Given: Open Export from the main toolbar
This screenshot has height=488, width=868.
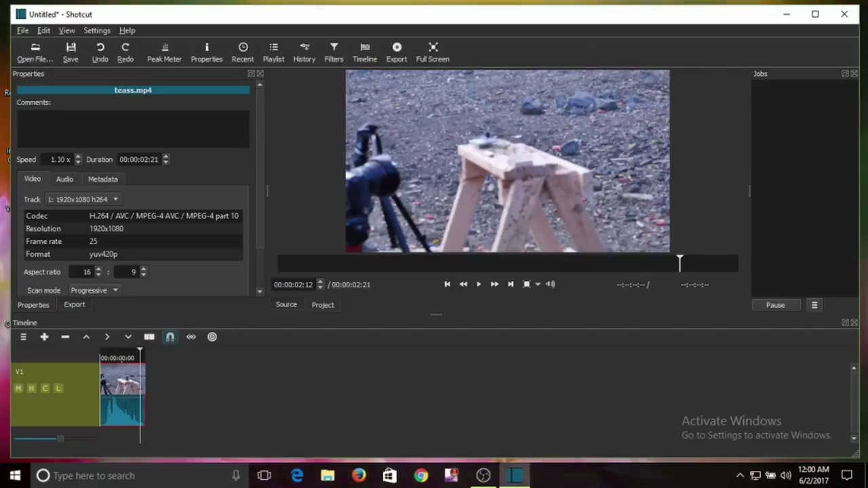Looking at the screenshot, I should (x=397, y=52).
